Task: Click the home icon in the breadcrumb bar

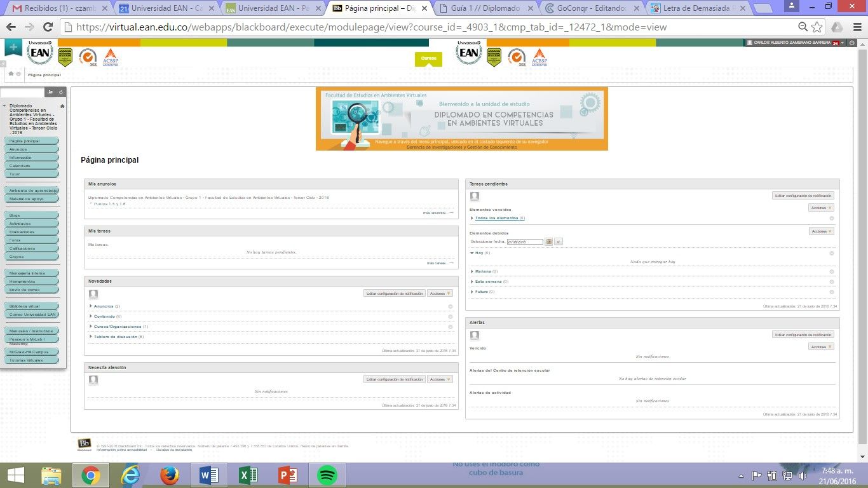Action: pyautogui.click(x=11, y=74)
